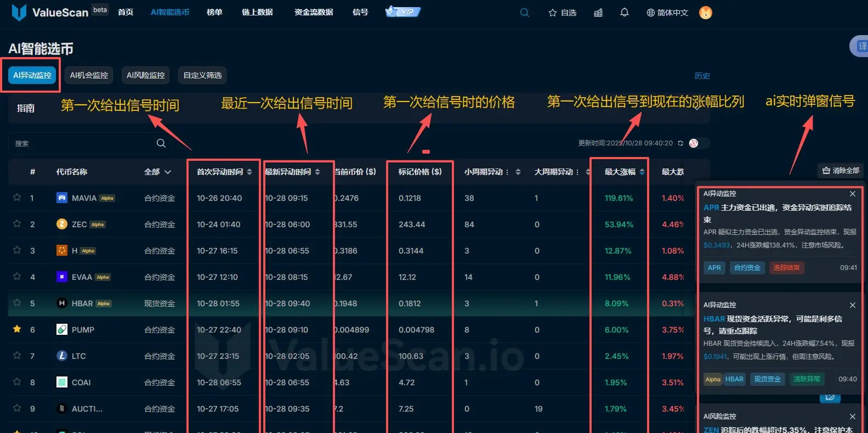Click the MAVIA coin icon
This screenshot has width=868, height=433.
[x=62, y=198]
